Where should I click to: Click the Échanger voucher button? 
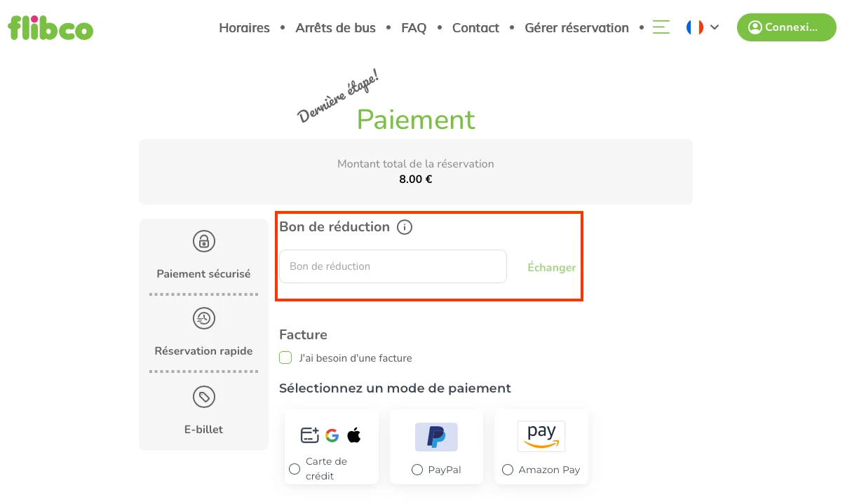click(551, 267)
